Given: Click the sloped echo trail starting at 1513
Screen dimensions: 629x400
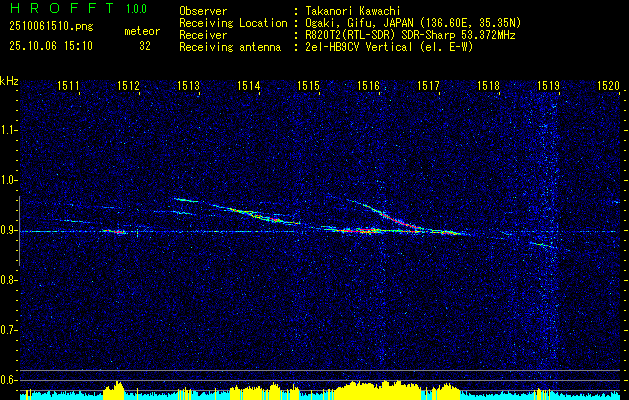Looking at the screenshot, I should tap(237, 211).
